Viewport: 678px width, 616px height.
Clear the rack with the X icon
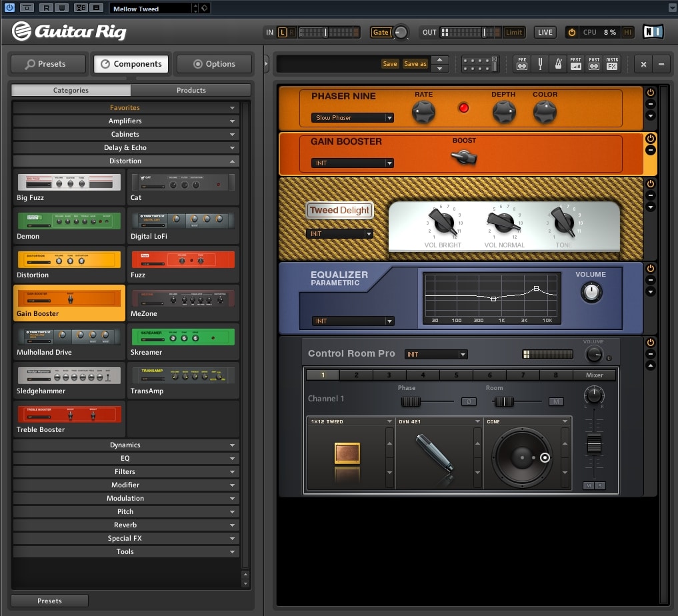click(643, 64)
